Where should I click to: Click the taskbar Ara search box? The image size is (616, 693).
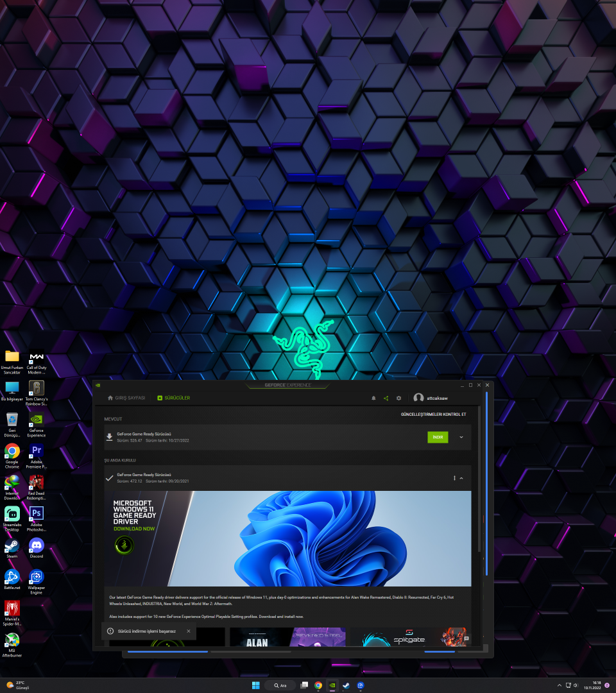pyautogui.click(x=280, y=685)
